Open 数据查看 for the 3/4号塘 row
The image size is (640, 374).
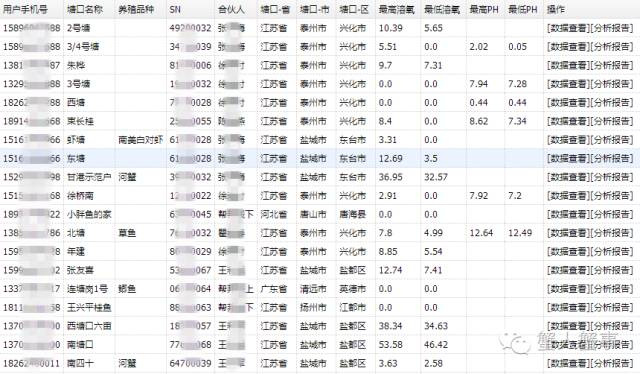coord(569,47)
